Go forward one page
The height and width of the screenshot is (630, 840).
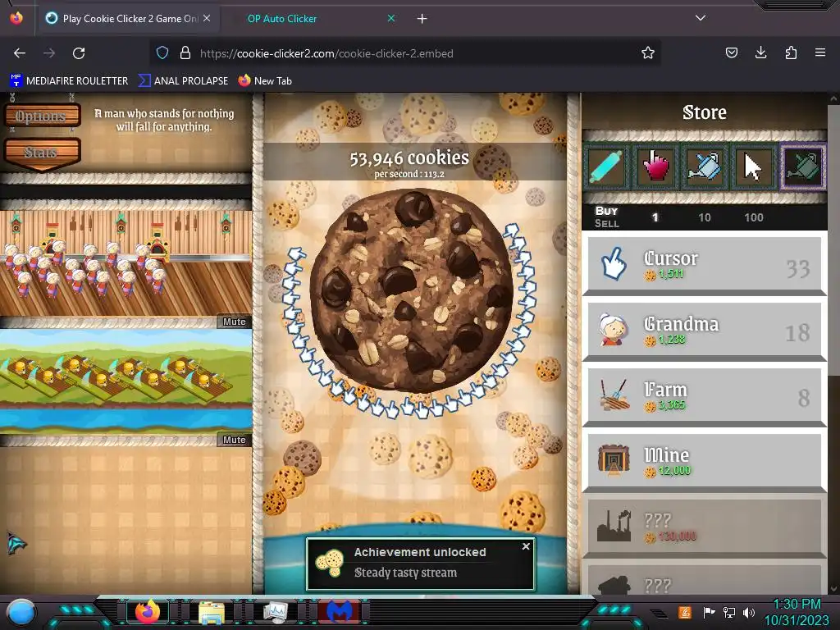point(49,53)
